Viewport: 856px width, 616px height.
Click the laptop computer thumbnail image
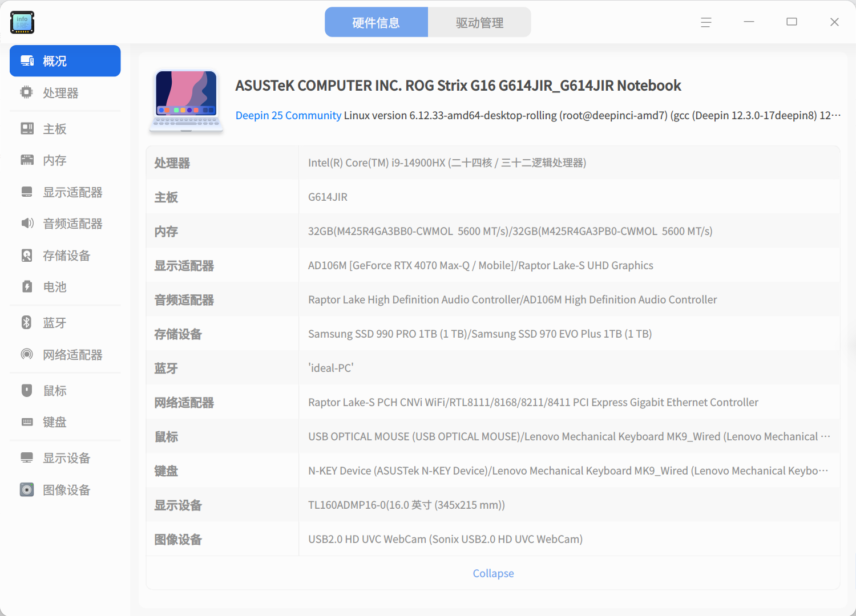pos(186,101)
